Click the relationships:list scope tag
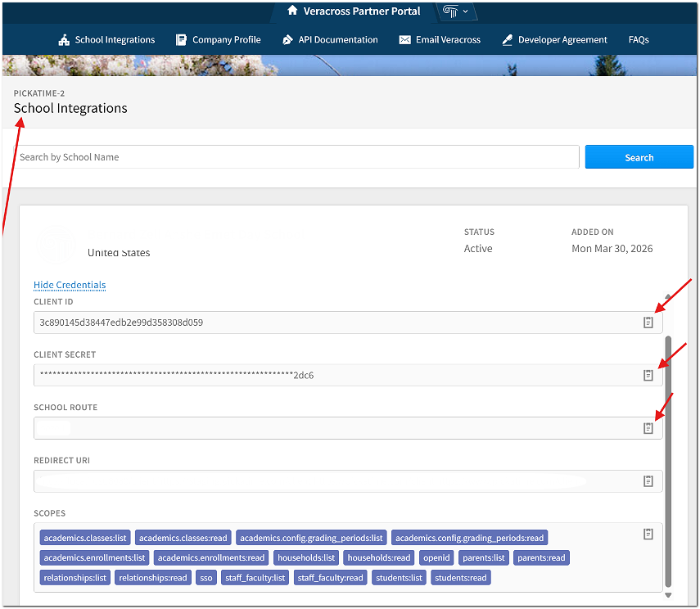This screenshot has height=609, width=700. pyautogui.click(x=75, y=578)
